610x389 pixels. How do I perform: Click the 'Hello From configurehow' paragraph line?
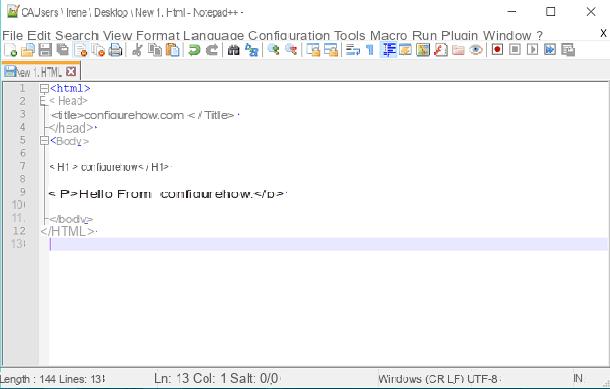tap(167, 193)
